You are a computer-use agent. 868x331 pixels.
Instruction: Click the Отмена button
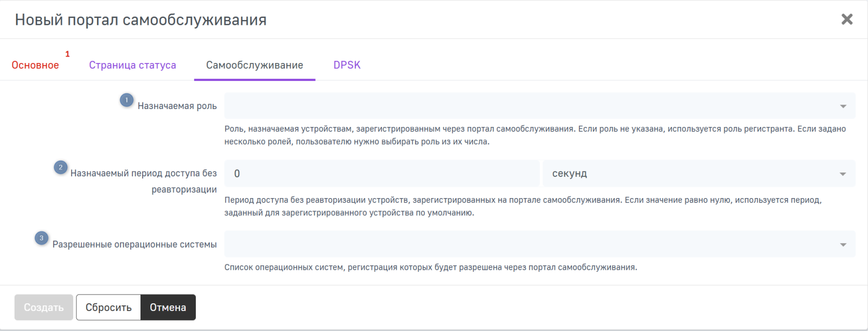[168, 308]
